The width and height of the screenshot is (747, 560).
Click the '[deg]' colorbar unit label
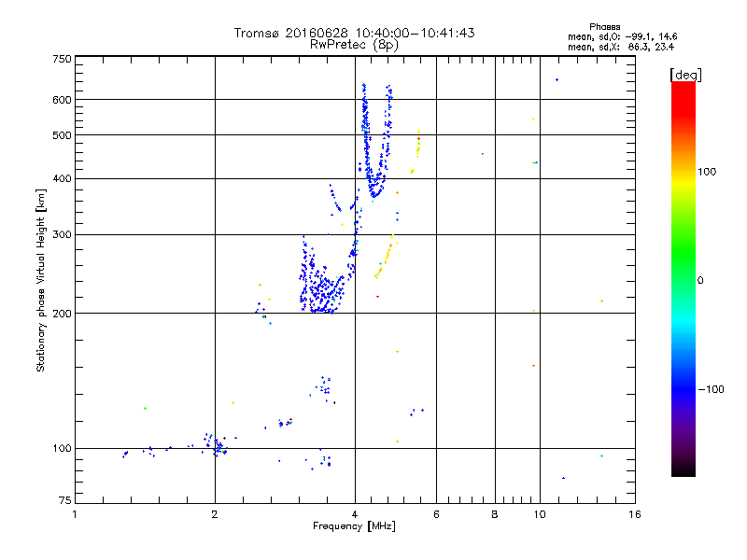pos(685,75)
